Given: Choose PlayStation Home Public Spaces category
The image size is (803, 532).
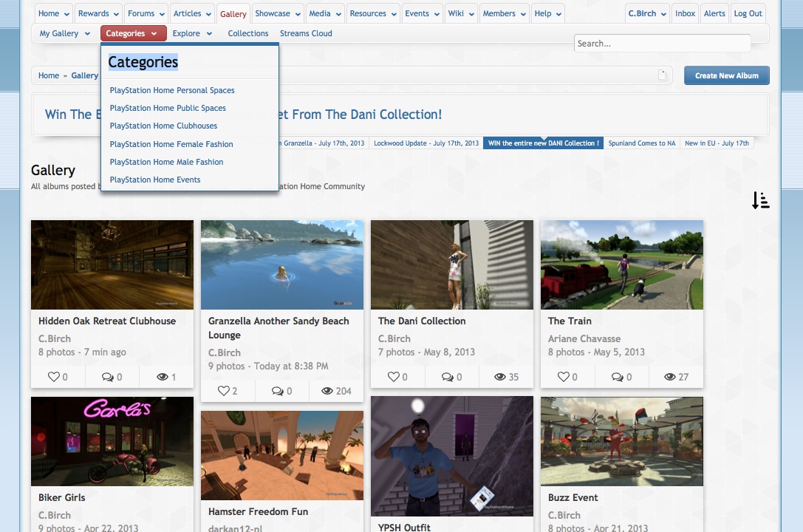Looking at the screenshot, I should pyautogui.click(x=168, y=108).
